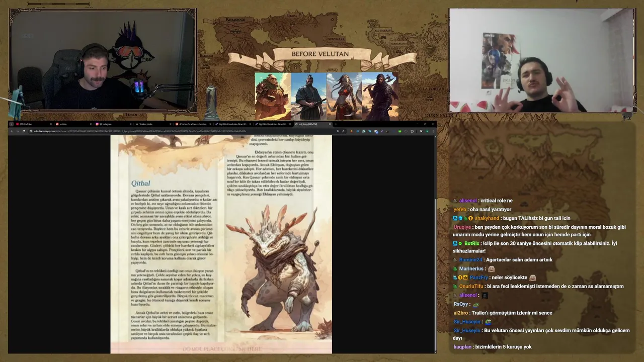Image resolution: width=644 pixels, height=362 pixels.
Task: Click the hooded character portrait
Action: pos(380,96)
